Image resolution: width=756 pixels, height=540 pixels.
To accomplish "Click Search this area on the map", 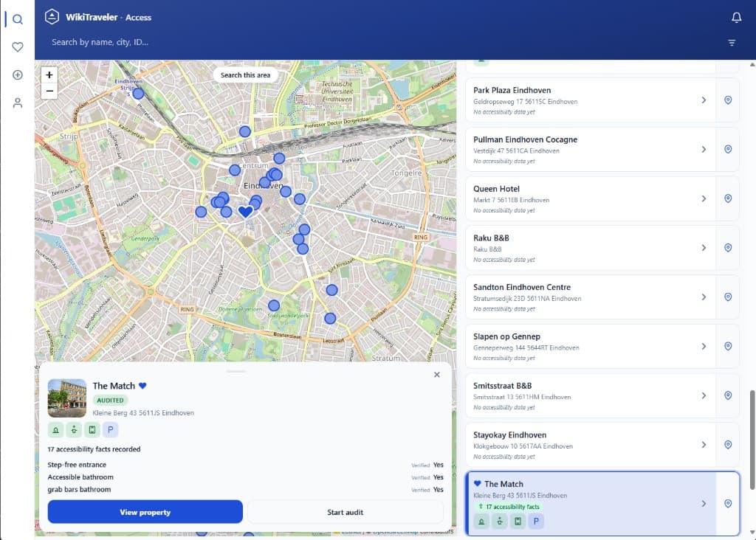I will (x=245, y=75).
